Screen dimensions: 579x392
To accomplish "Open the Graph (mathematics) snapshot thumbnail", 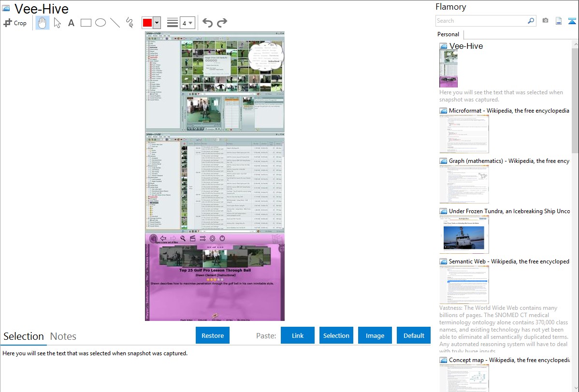I will (x=464, y=184).
